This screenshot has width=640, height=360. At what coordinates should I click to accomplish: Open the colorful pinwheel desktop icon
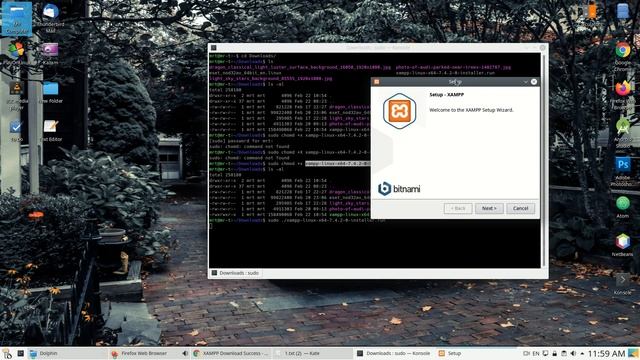pos(16,51)
